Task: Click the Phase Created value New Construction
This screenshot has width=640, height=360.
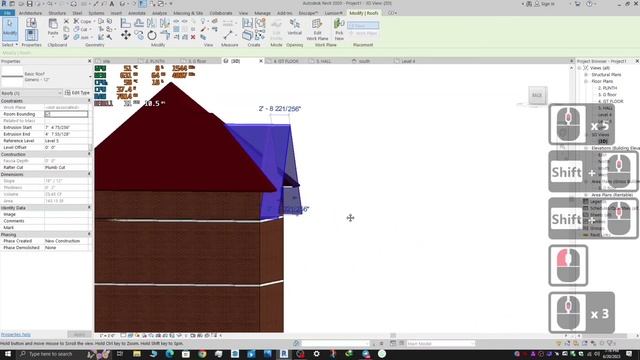Action: click(x=67, y=241)
